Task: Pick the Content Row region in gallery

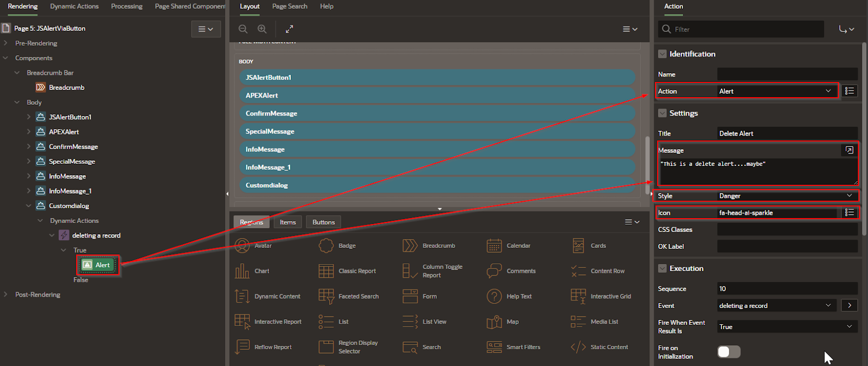Action: point(598,271)
